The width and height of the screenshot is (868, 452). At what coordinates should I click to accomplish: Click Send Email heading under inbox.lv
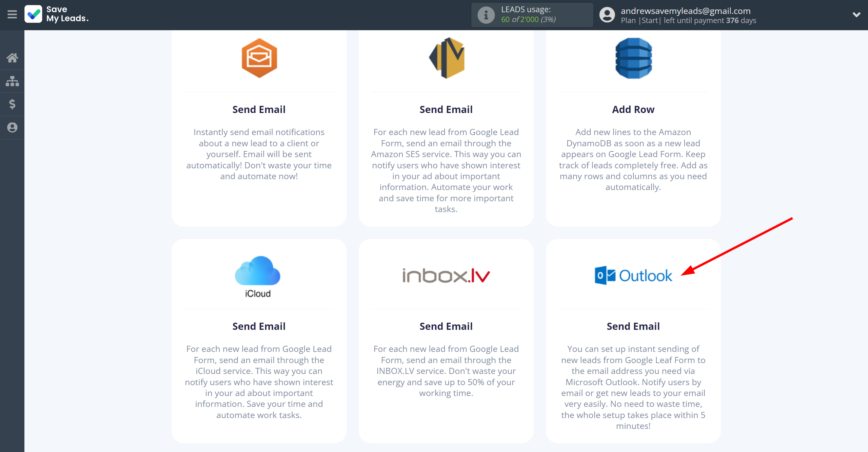click(446, 326)
